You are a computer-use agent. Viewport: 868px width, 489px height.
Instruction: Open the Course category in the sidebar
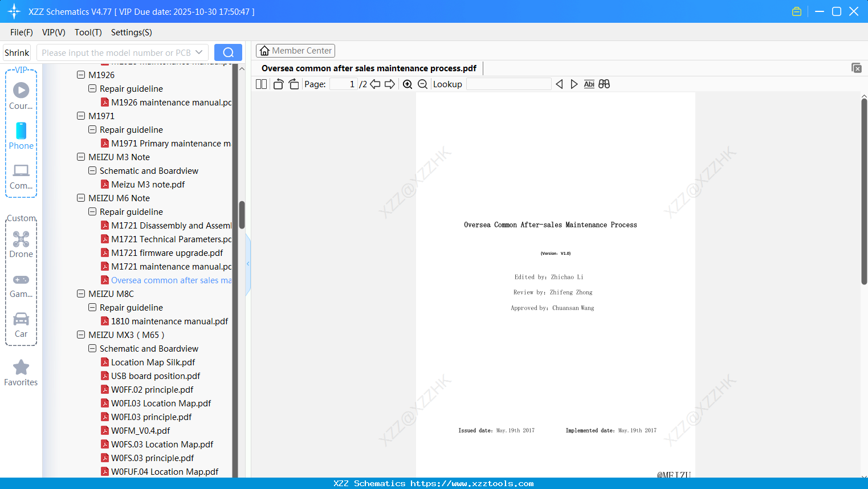point(21,96)
